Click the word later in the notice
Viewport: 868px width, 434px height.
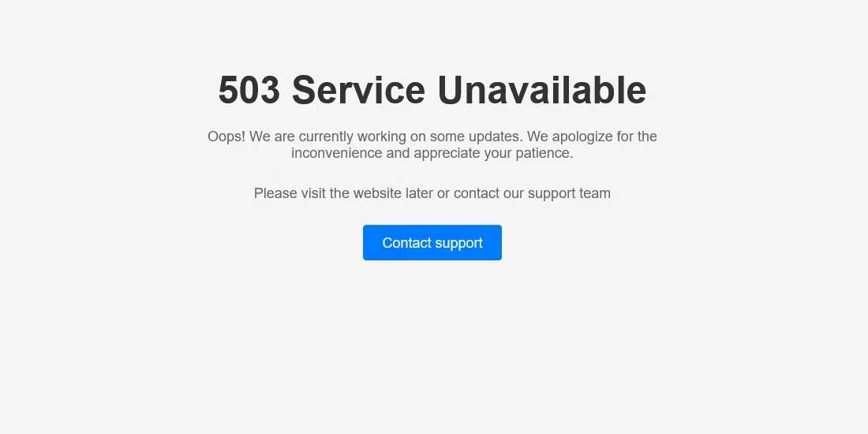click(419, 193)
